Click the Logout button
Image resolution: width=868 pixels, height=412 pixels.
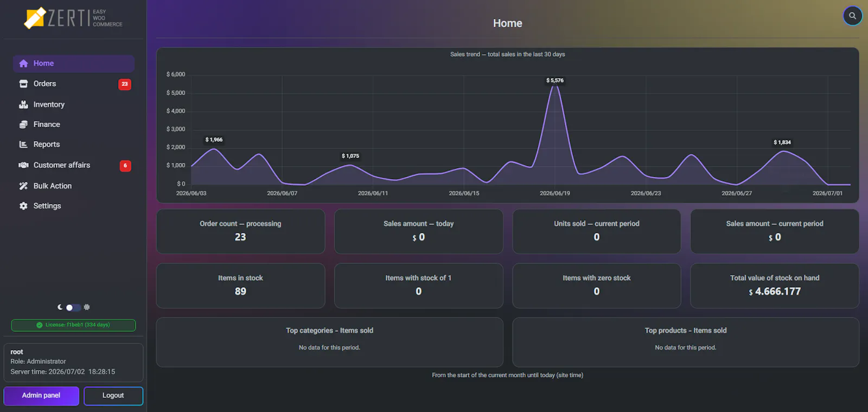click(x=113, y=396)
